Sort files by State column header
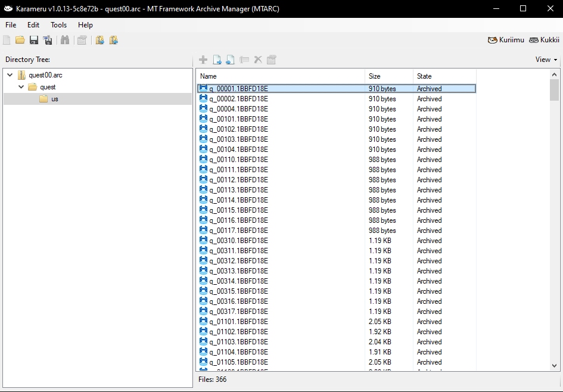Image resolution: width=563 pixels, height=392 pixels. [444, 76]
